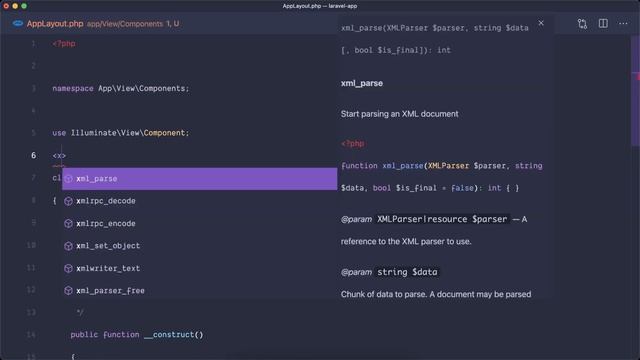Click the xml_parse signature in popup header
Image resolution: width=640 pixels, height=360 pixels.
pos(435,39)
